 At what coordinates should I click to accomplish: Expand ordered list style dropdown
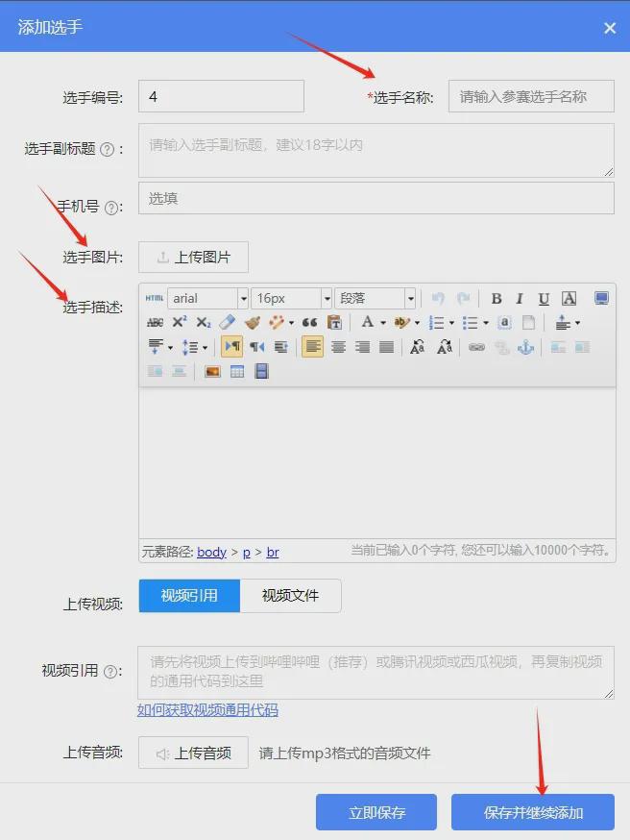[451, 323]
